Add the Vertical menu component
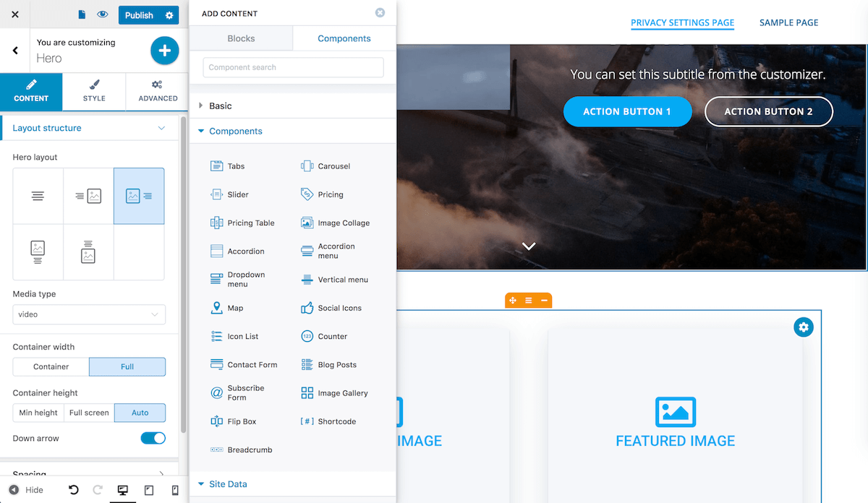 334,280
